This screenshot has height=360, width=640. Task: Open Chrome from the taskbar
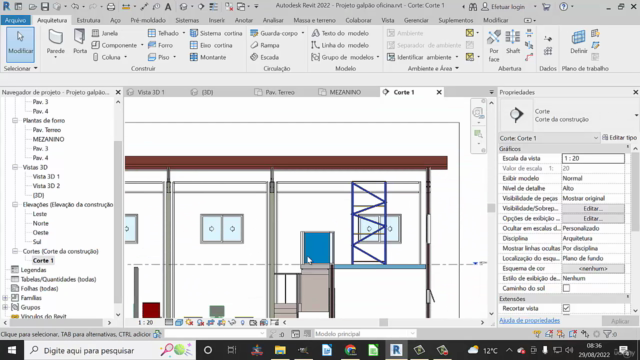350,350
